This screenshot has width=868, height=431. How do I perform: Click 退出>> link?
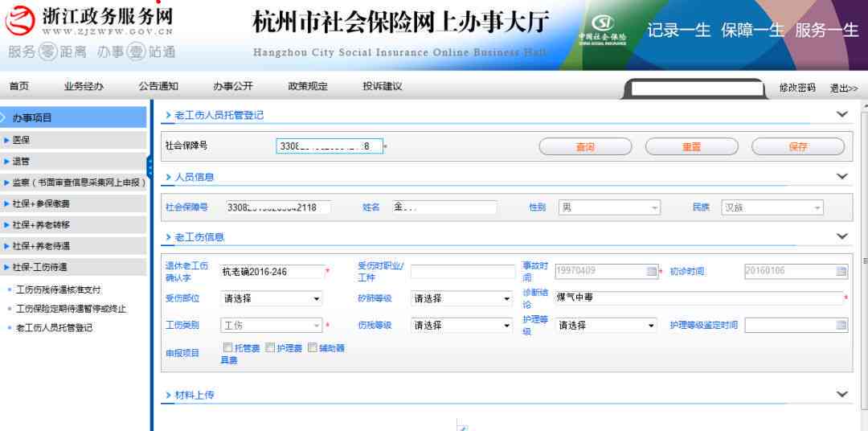tap(844, 88)
